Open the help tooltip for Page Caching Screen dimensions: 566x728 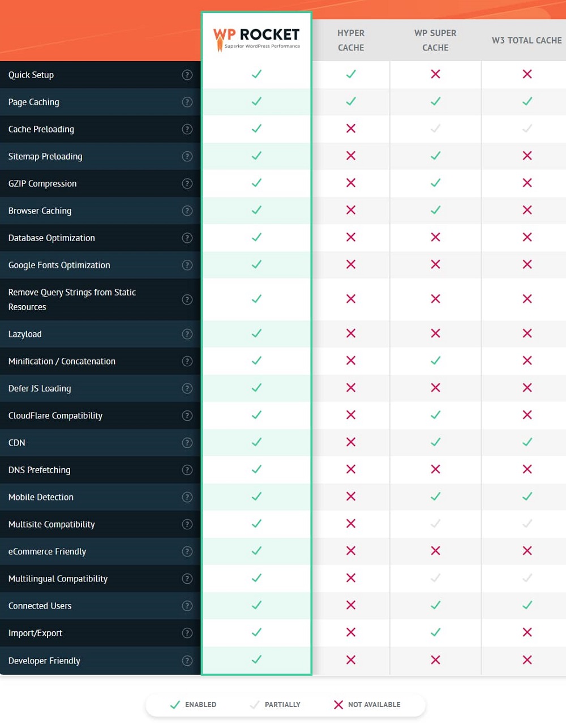[x=187, y=102]
